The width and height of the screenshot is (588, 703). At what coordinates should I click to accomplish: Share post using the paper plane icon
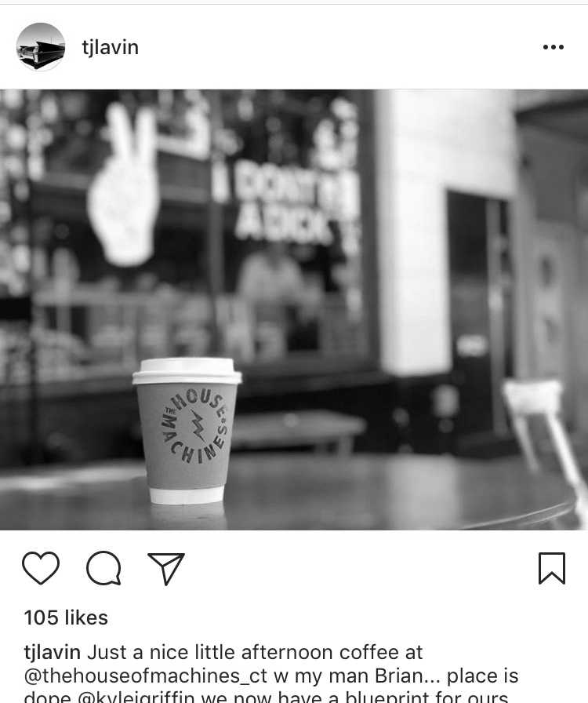click(166, 568)
